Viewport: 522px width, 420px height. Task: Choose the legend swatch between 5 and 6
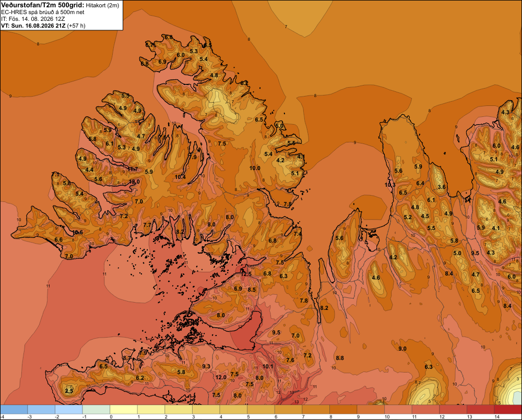tap(261, 410)
